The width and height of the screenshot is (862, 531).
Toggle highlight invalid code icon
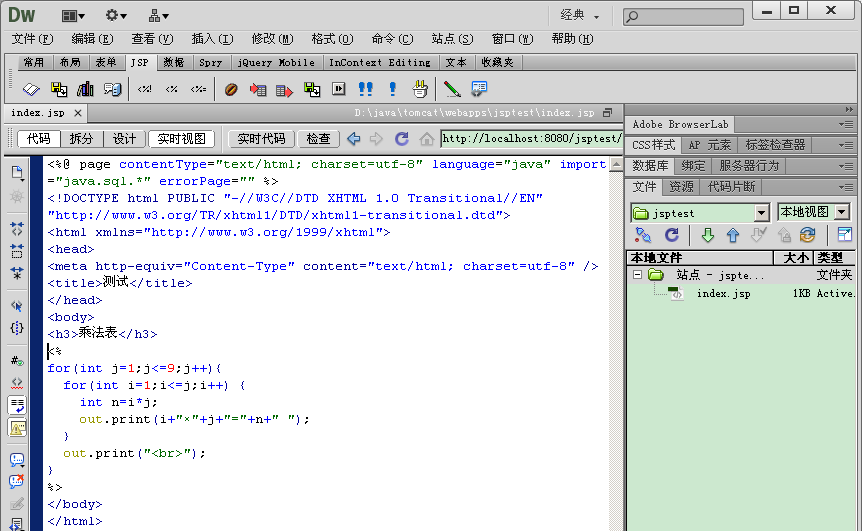pos(17,383)
